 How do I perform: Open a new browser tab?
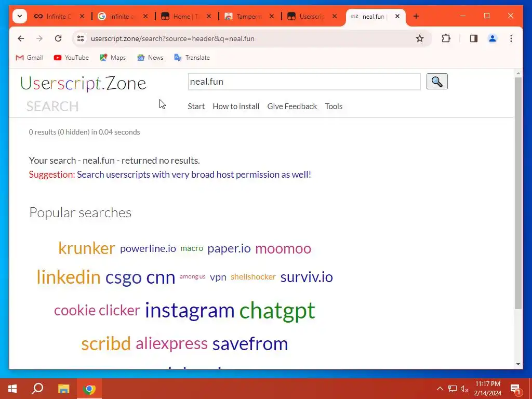416,16
